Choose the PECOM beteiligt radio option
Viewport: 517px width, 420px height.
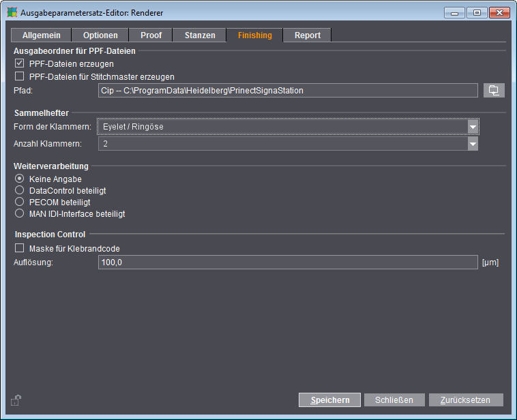20,202
